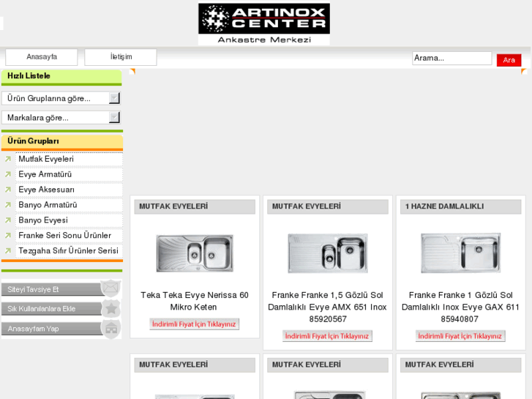Focus the Arama search input field
Image resolution: width=532 pixels, height=399 pixels.
pyautogui.click(x=452, y=58)
